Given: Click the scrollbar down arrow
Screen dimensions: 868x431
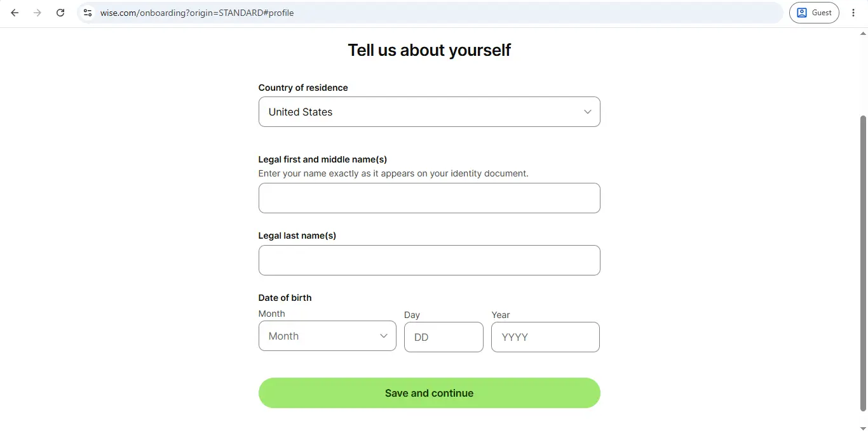Looking at the screenshot, I should [863, 427].
